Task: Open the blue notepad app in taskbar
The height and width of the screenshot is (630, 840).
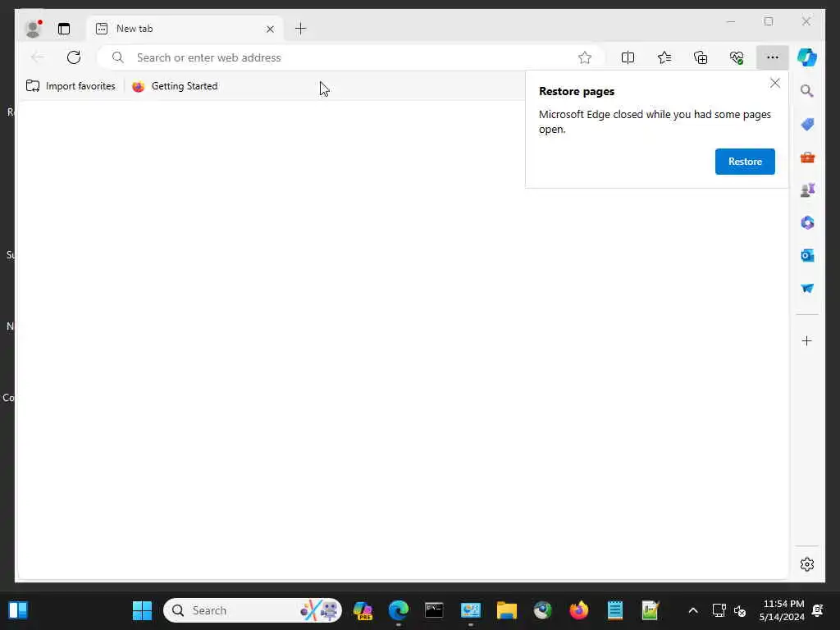Action: [x=614, y=610]
